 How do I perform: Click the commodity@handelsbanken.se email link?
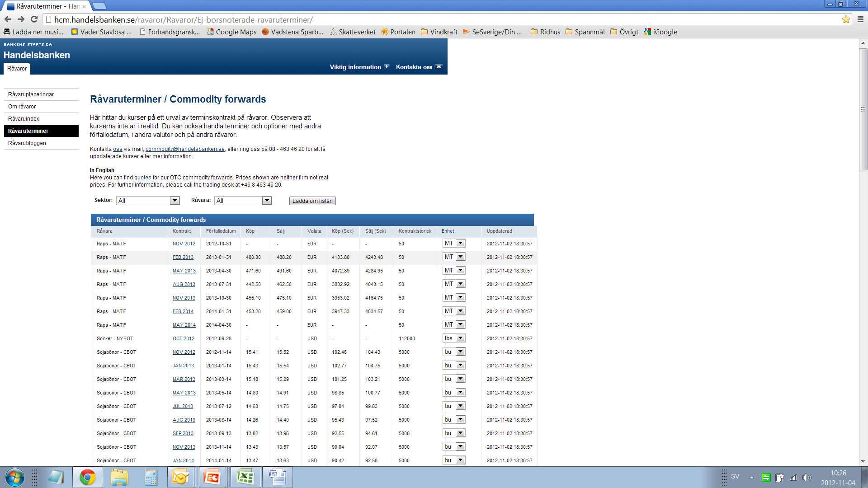tap(185, 149)
